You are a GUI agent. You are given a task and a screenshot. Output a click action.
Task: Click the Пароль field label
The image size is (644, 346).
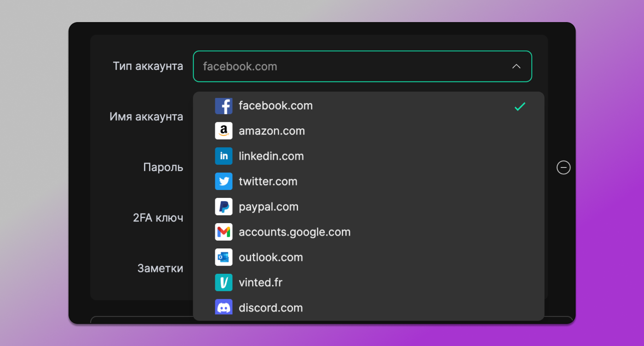point(163,167)
